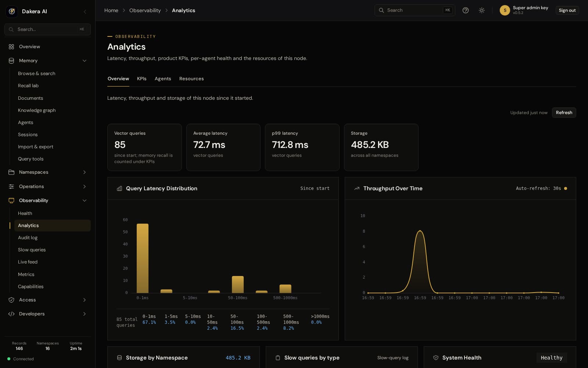Click the Dakera AI logo icon
The width and height of the screenshot is (588, 368).
(x=12, y=11)
